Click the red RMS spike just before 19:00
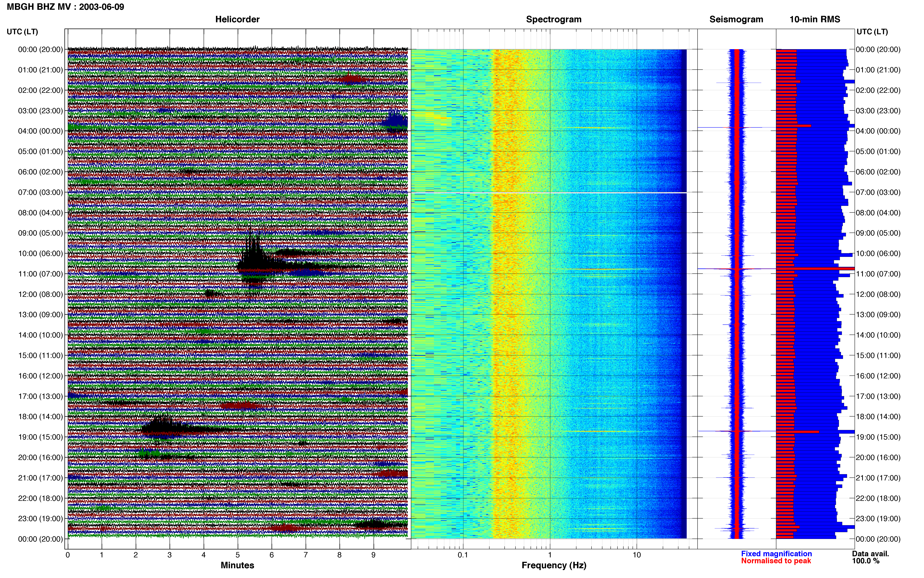 798,432
